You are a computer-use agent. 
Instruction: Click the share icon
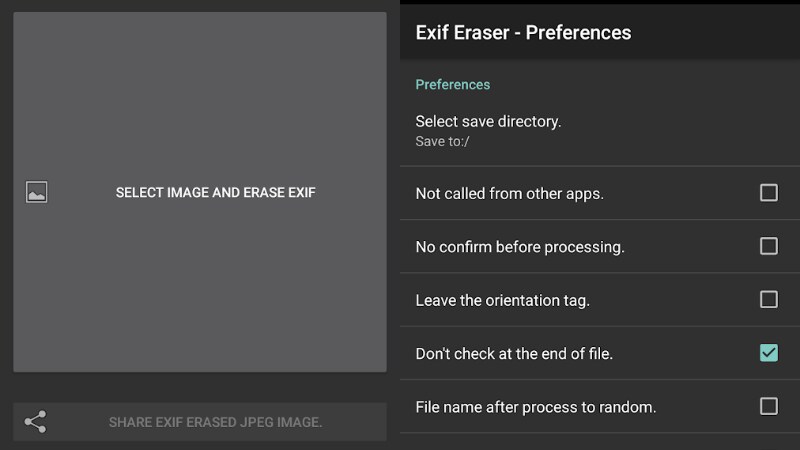[36, 422]
